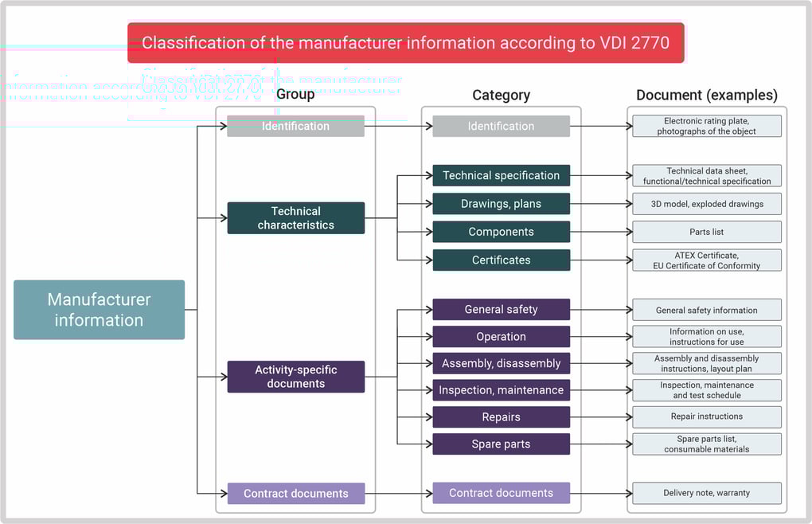Select the Inspection, maintenance category box
The width and height of the screenshot is (812, 524).
pyautogui.click(x=502, y=390)
